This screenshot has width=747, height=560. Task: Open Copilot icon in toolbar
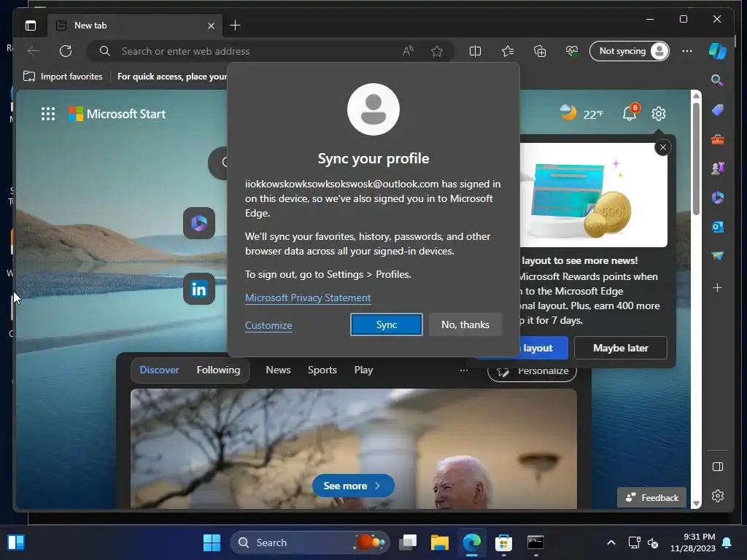[x=718, y=51]
